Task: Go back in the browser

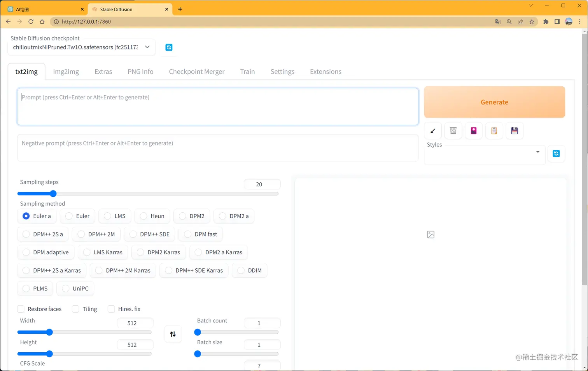Action: 8,22
